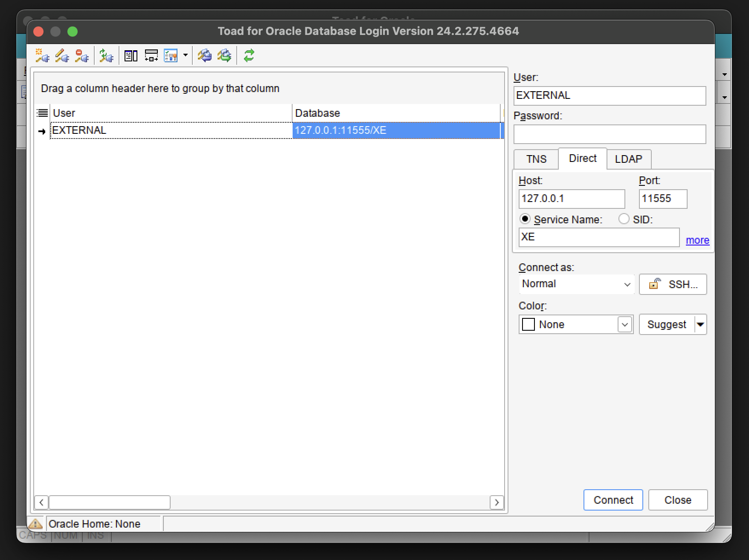Screen dimensions: 749x560
Task: Open the SSH settings button
Action: 673,284
